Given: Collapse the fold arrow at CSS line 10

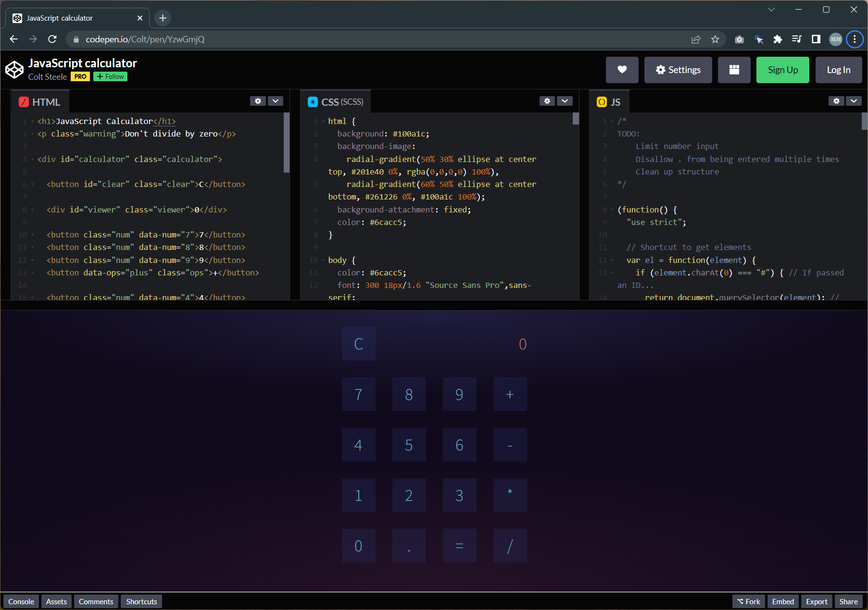Looking at the screenshot, I should coord(323,260).
